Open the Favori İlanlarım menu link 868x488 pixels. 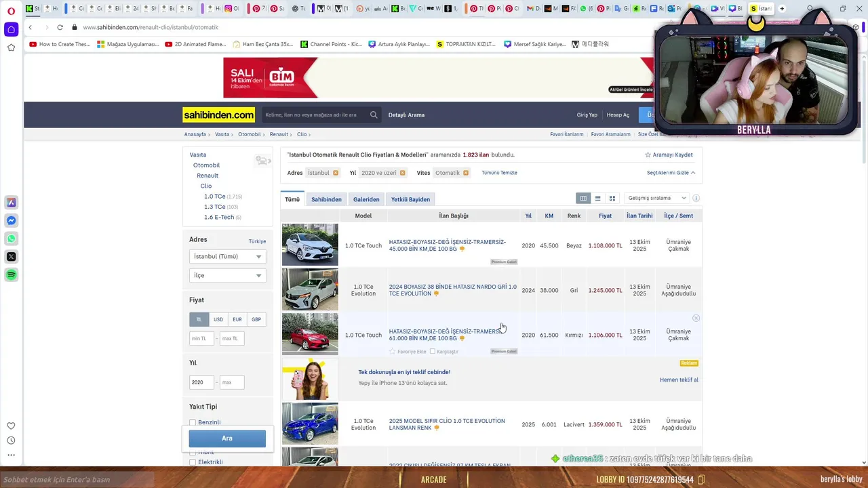[x=567, y=134]
